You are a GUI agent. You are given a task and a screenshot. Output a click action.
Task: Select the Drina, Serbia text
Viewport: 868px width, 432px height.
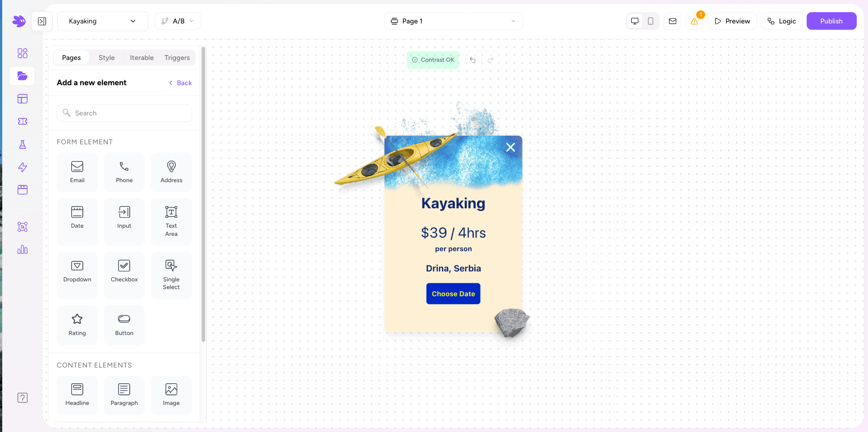(x=453, y=269)
